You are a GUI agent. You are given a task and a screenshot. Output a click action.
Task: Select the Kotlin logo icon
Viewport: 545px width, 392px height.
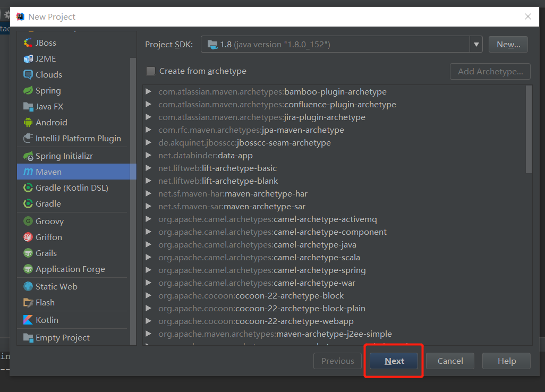pos(28,320)
